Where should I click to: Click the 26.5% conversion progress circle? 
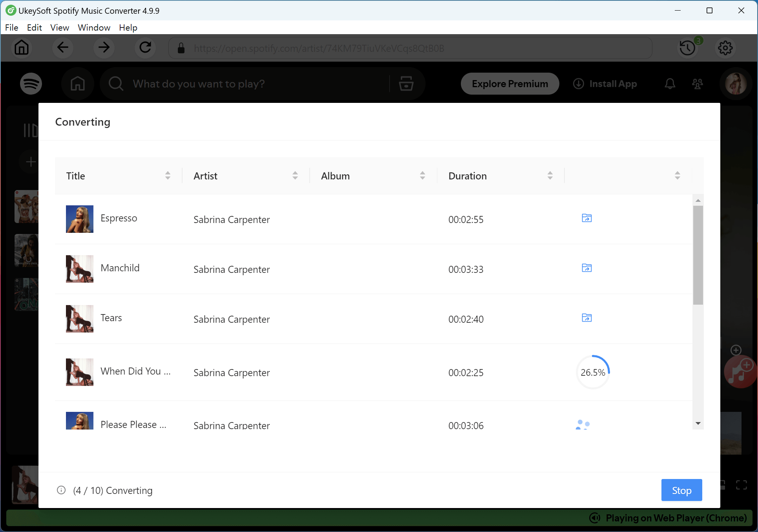tap(593, 372)
